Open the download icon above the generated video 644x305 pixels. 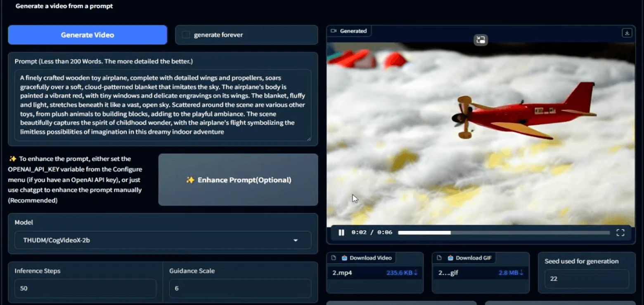(627, 33)
